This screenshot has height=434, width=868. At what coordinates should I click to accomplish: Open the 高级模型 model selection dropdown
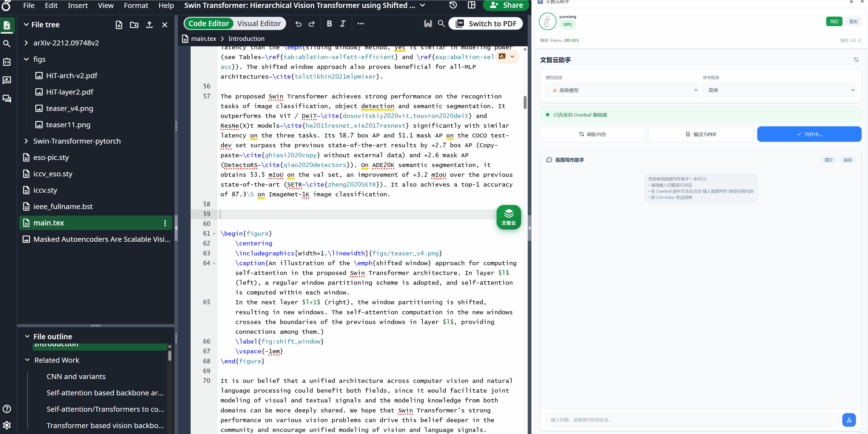click(x=622, y=90)
